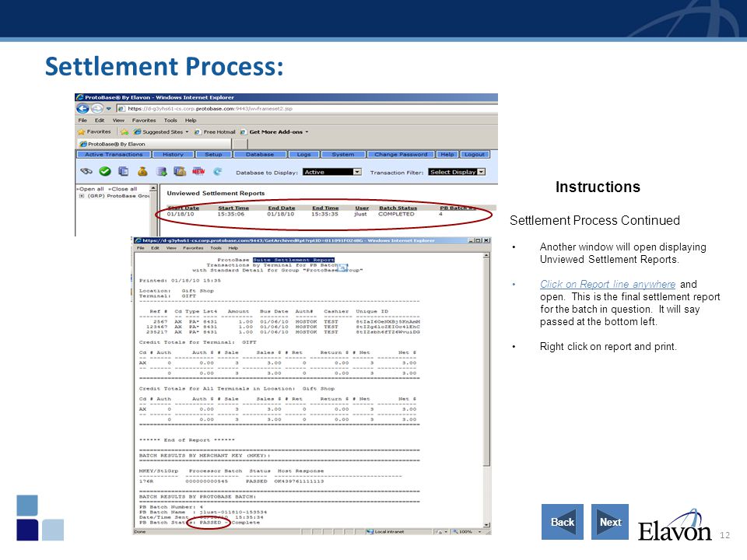This screenshot has height=560, width=747.
Task: Click the Click on Report line anywhere link
Action: [608, 285]
